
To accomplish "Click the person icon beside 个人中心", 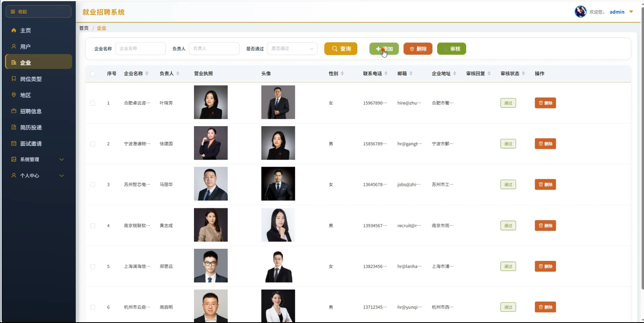I will tap(14, 175).
